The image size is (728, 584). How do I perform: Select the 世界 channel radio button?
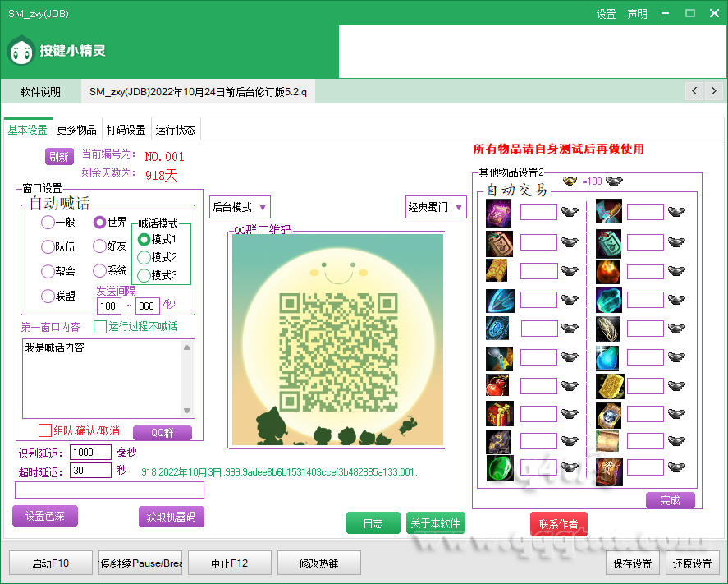point(99,222)
